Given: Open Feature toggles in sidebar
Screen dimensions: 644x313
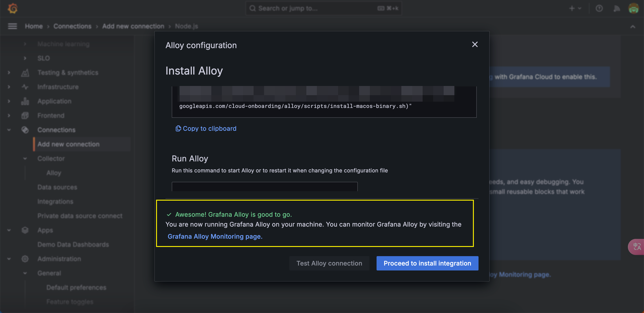Looking at the screenshot, I should [70, 302].
